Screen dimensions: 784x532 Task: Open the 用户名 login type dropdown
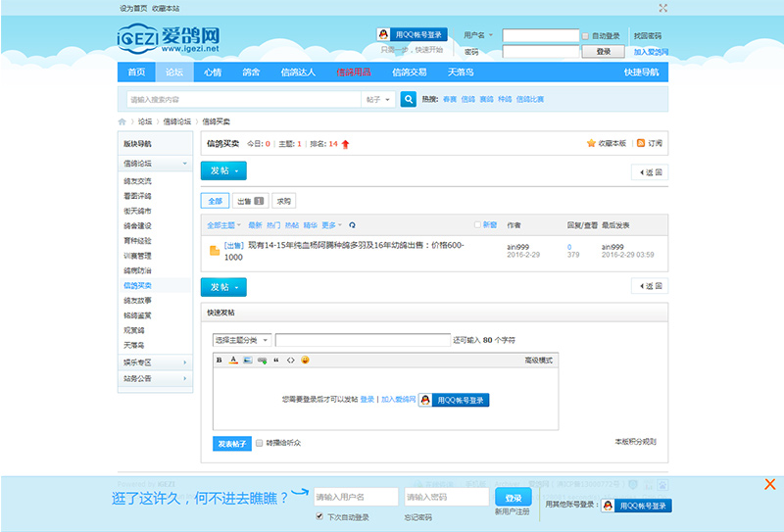[x=478, y=35]
